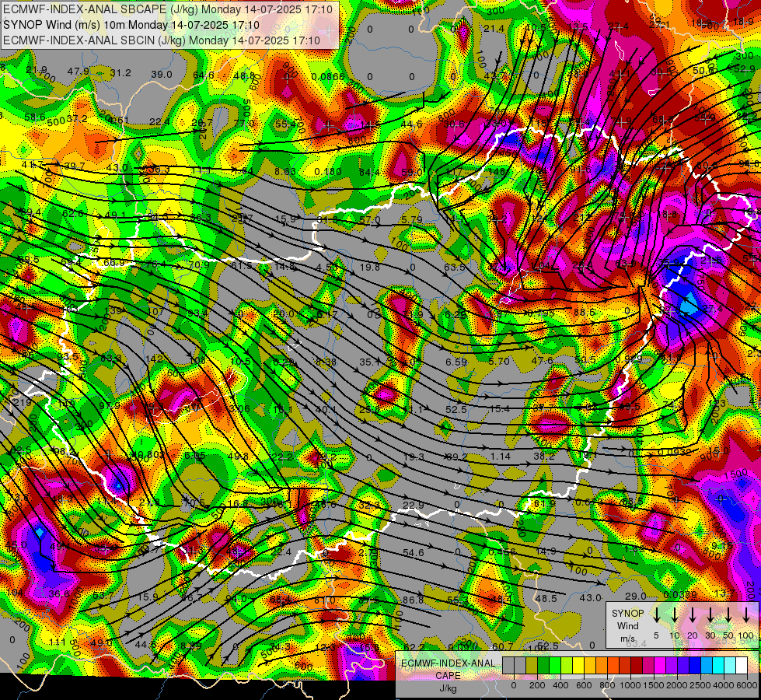761x700 pixels.
Task: Pick the pure blue swatch in CAPE legend
Action: pyautogui.click(x=695, y=665)
